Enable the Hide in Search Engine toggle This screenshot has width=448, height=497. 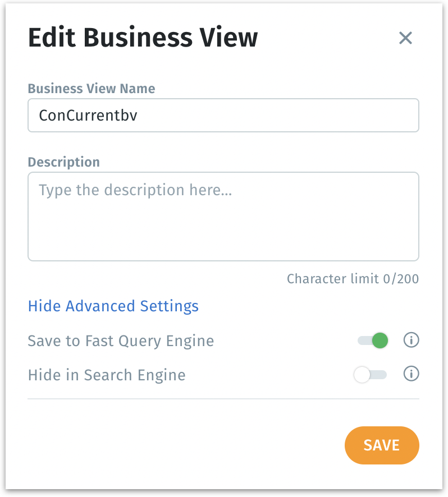click(x=370, y=375)
